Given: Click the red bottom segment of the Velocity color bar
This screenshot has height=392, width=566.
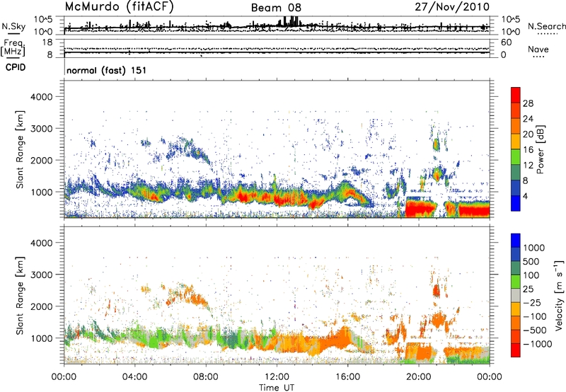Looking at the screenshot, I should point(516,350).
